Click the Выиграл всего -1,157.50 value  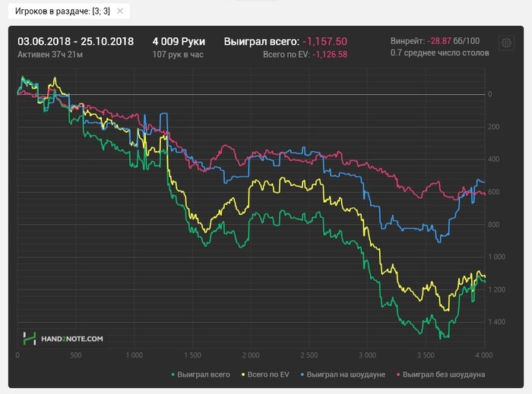tap(325, 42)
